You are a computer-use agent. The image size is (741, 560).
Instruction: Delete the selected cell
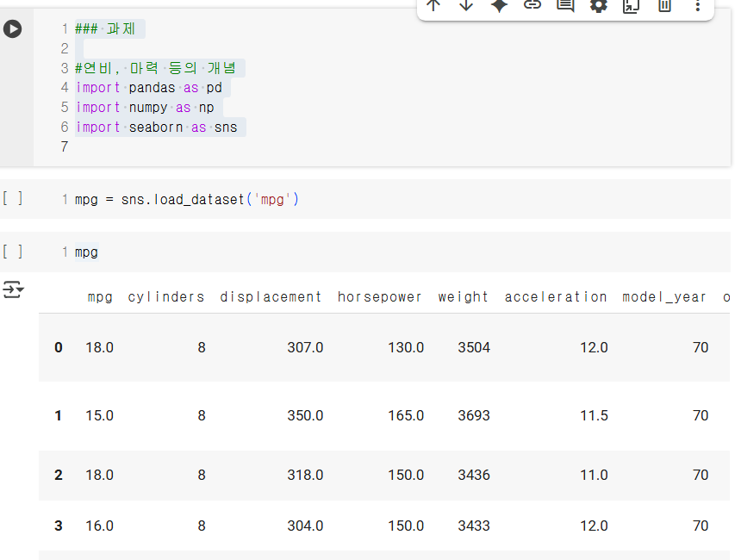(x=664, y=5)
